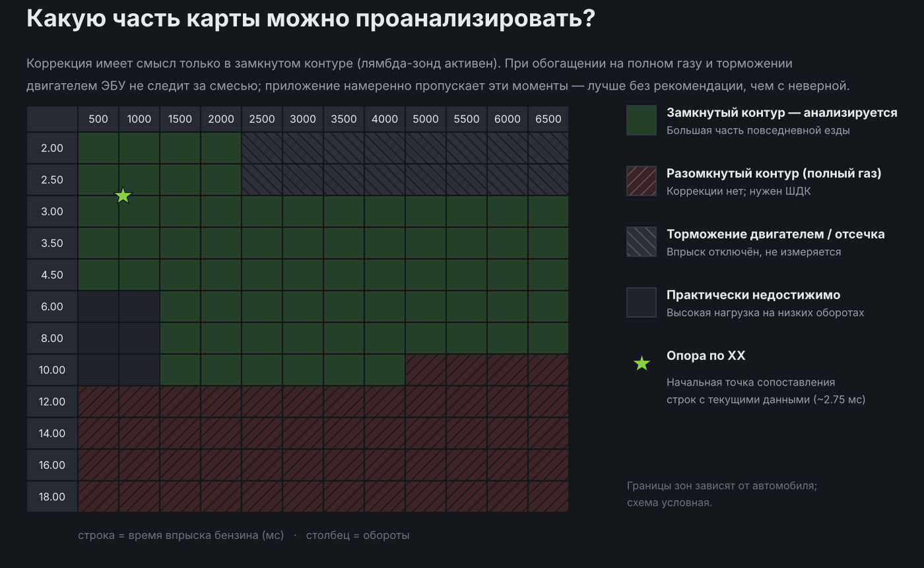Click the Опора по ХХ legend title
The height and width of the screenshot is (568, 924).
point(706,356)
